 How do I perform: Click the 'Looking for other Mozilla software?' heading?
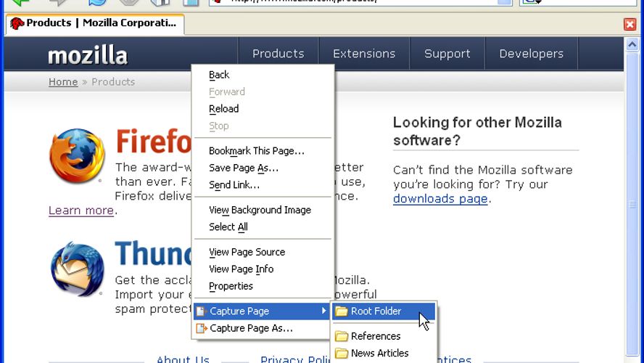point(477,131)
